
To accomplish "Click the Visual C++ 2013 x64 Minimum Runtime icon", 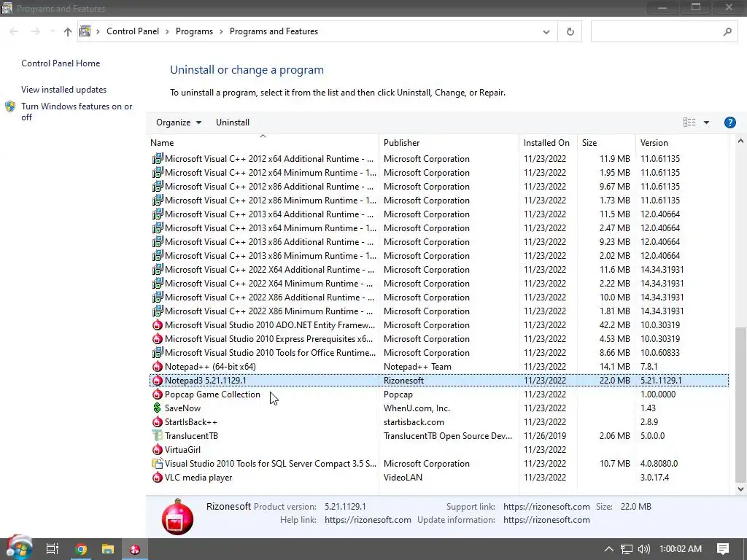I will point(158,228).
